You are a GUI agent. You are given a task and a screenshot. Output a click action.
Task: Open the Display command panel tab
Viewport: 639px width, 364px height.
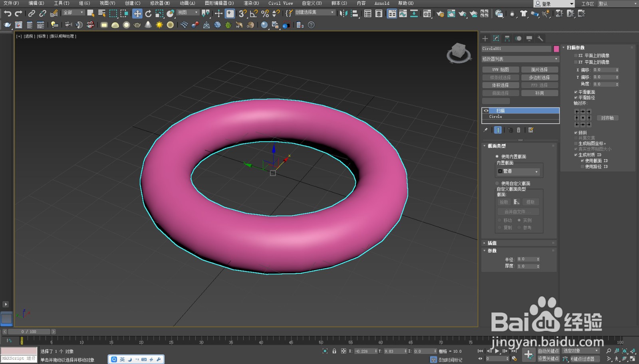pos(529,38)
